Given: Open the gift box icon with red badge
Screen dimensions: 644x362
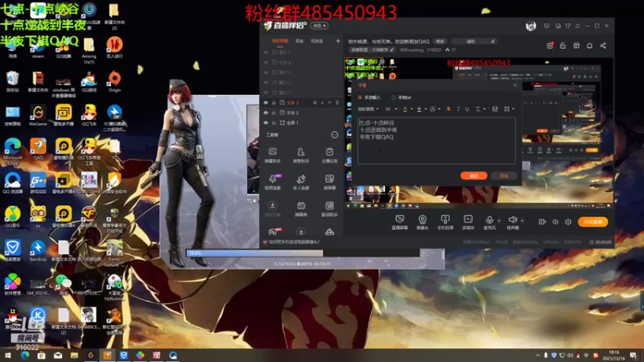Looking at the screenshot, I should (x=550, y=46).
